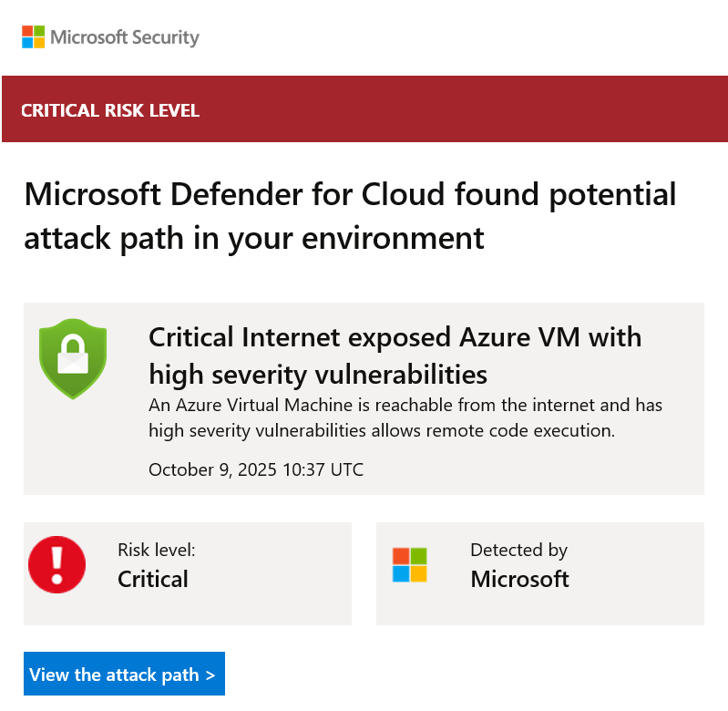Select the Detected by label
The width and height of the screenshot is (728, 711).
point(518,551)
